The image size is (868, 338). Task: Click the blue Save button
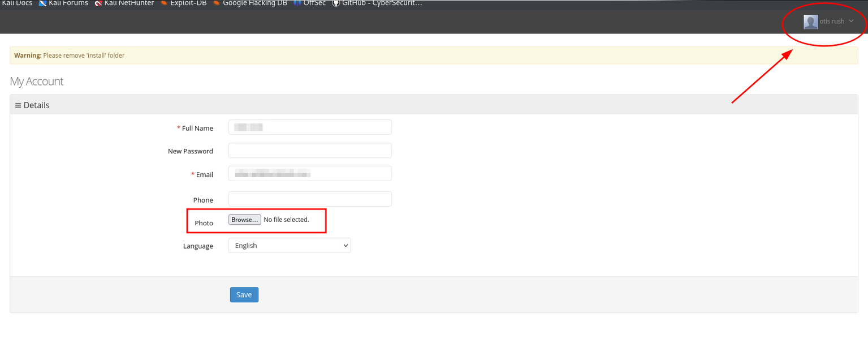click(x=244, y=295)
